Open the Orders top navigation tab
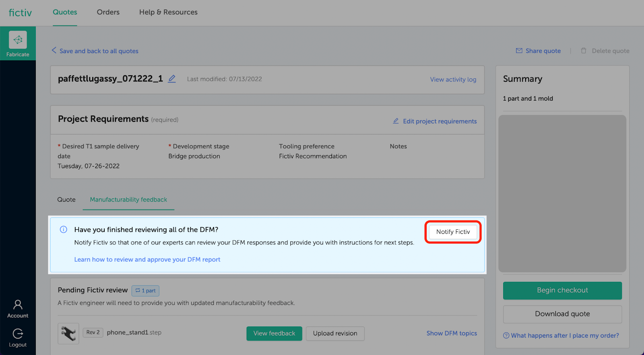 pyautogui.click(x=108, y=12)
